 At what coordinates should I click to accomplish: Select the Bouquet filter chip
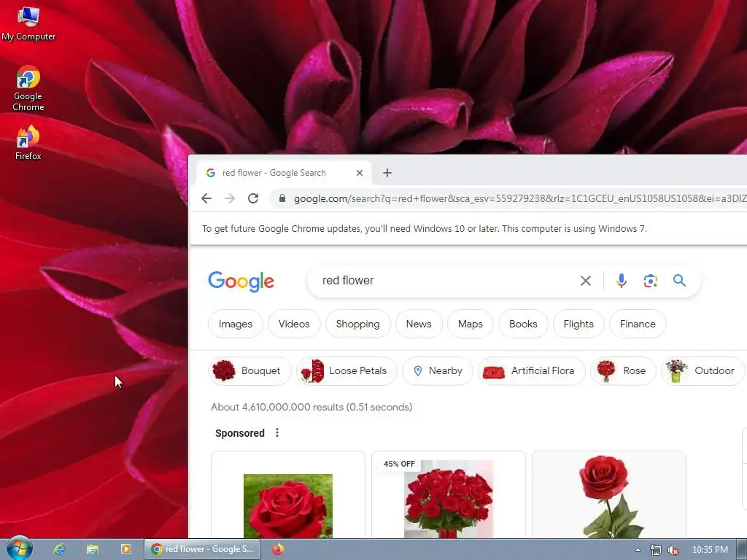click(x=249, y=370)
